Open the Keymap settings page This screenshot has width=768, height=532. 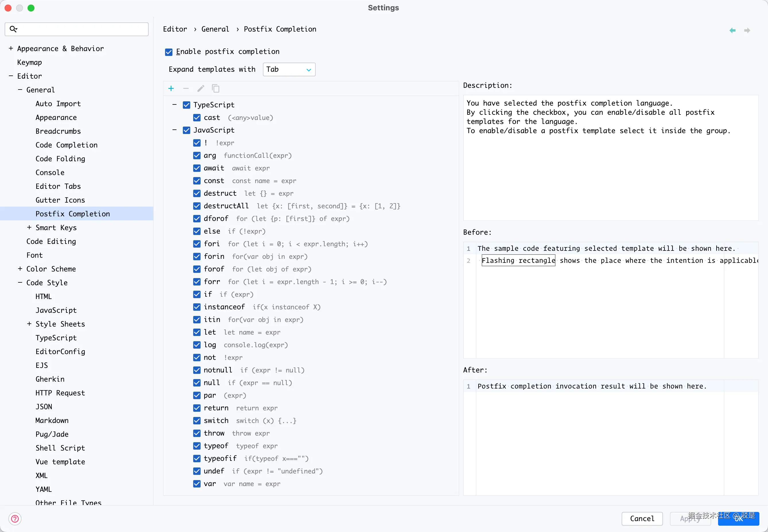coord(29,62)
